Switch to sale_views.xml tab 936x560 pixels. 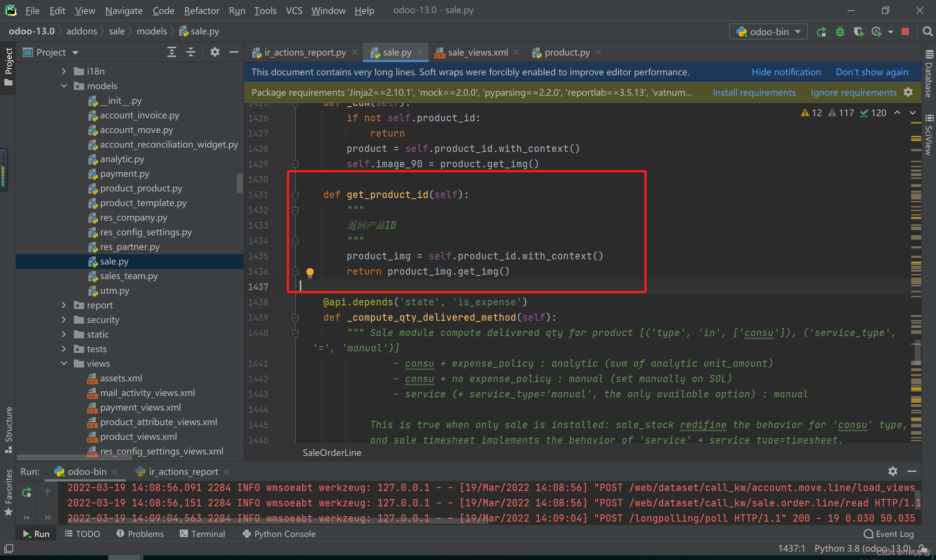[477, 53]
